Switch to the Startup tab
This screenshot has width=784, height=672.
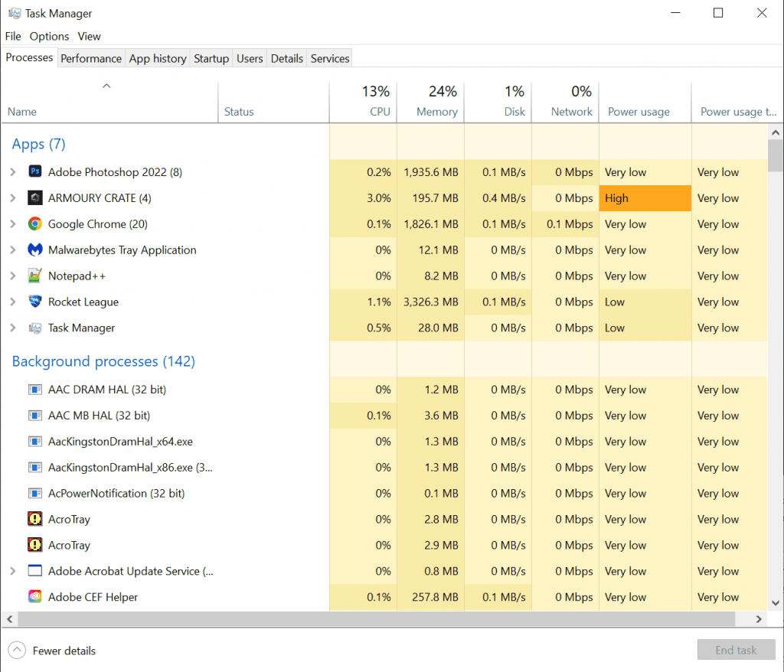click(211, 58)
